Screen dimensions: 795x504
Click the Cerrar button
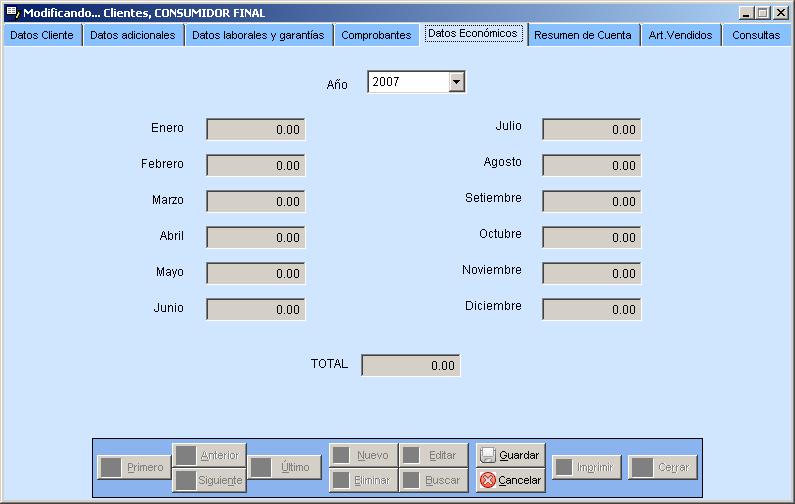click(x=662, y=468)
